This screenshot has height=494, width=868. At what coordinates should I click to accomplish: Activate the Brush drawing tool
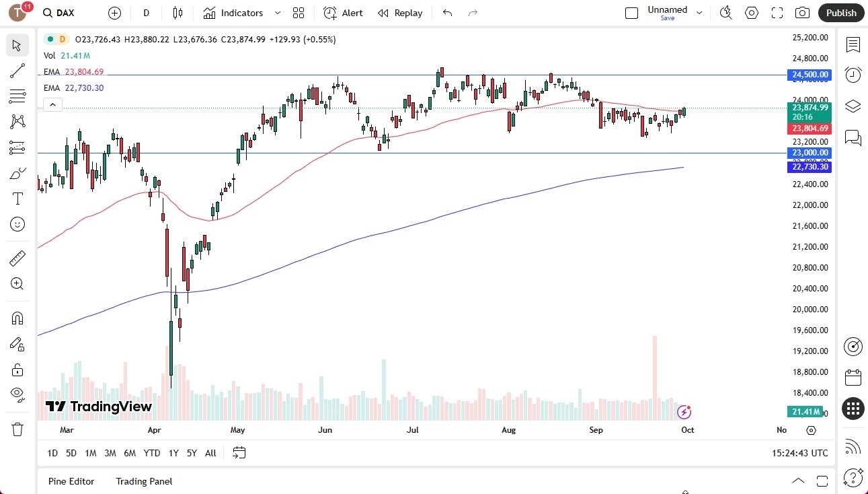17,172
